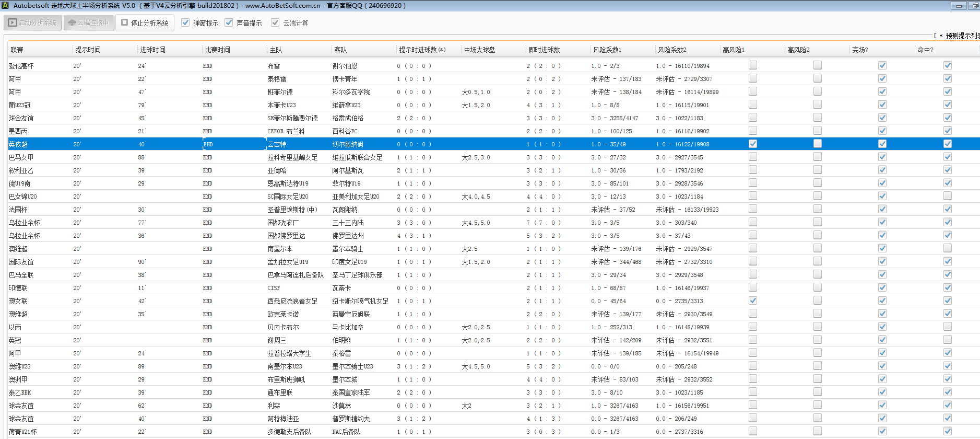Uncheck 高风险1 for 西悉尼流浪者女足 row
This screenshot has width=980, height=439.
pyautogui.click(x=752, y=301)
